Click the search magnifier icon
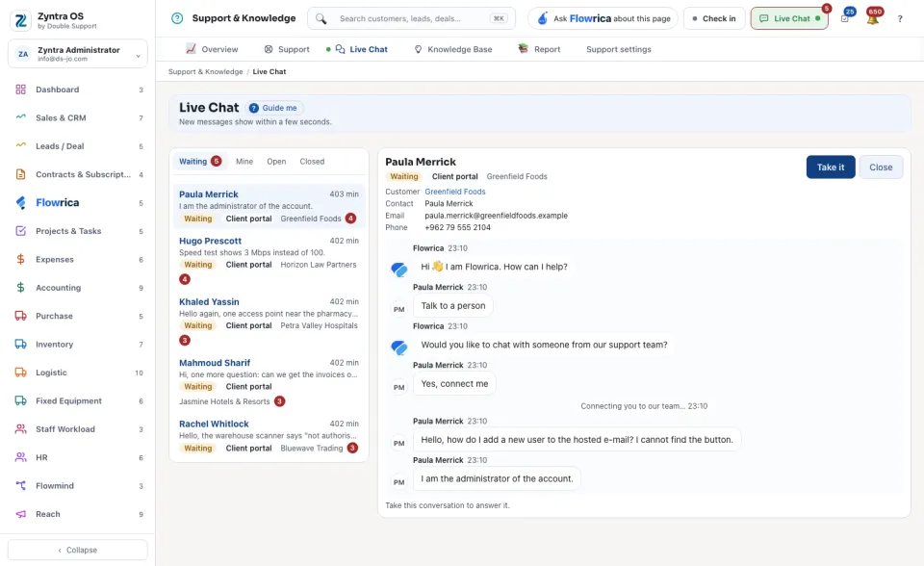Image resolution: width=924 pixels, height=566 pixels. click(321, 19)
